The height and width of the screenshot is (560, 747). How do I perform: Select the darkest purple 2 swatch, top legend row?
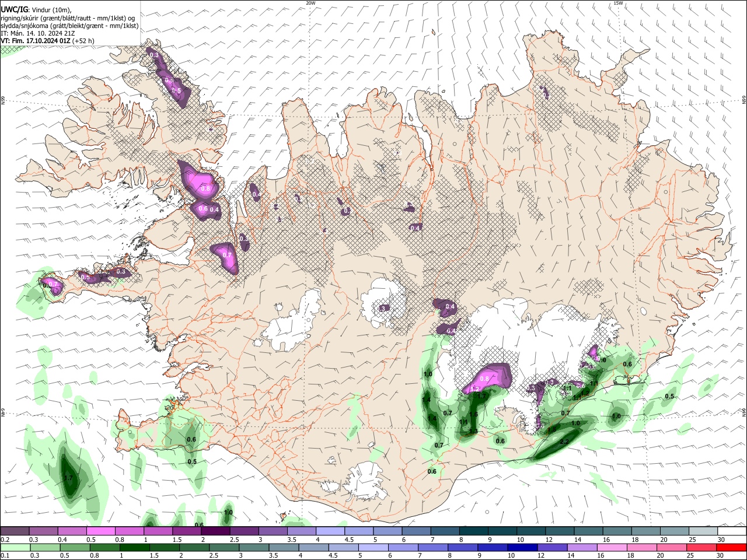(215, 531)
